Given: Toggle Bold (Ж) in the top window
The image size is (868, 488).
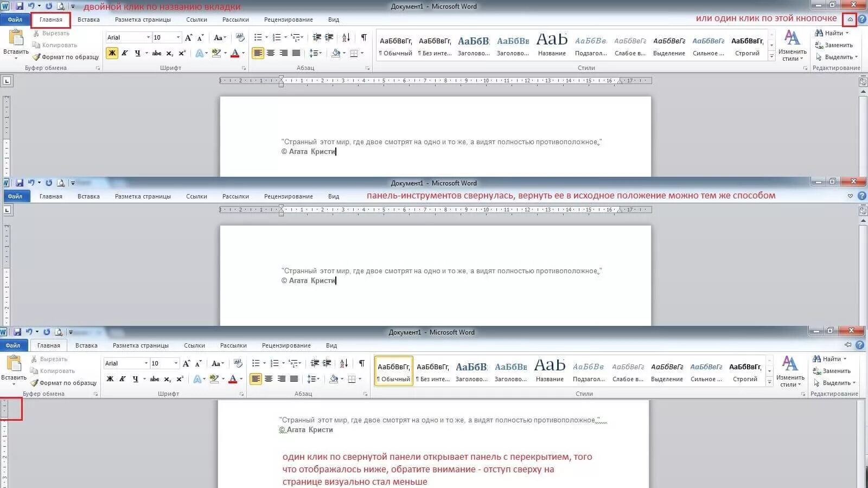Looking at the screenshot, I should 112,53.
